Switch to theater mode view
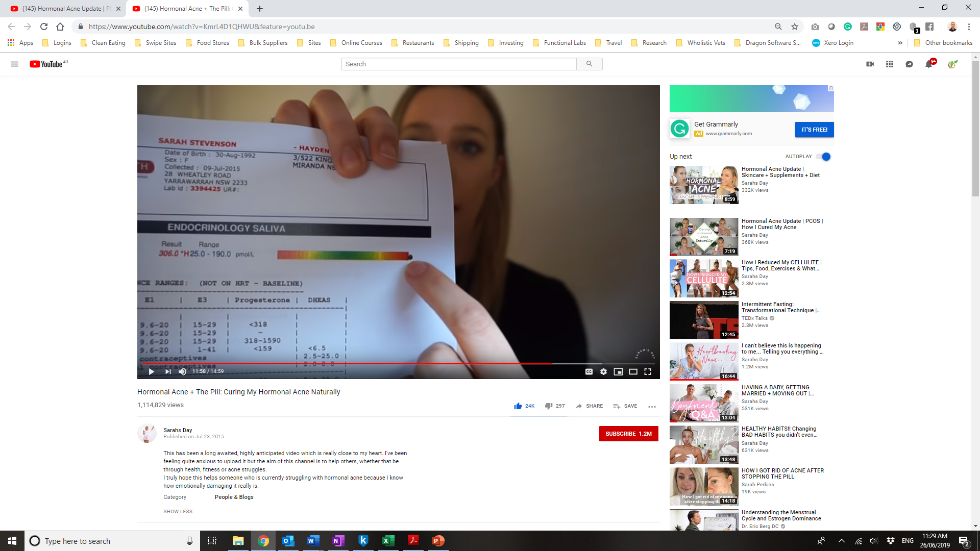980x551 pixels. coord(633,371)
